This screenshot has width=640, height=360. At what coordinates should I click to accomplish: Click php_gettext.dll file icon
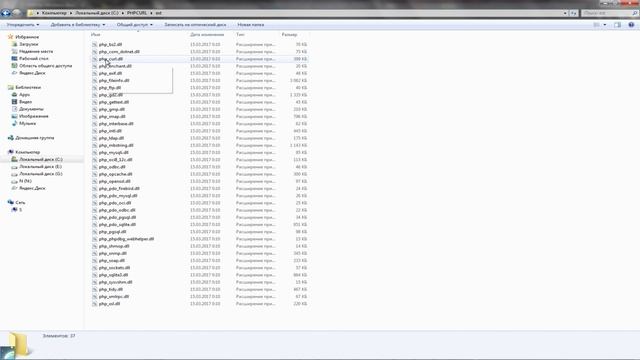point(95,102)
